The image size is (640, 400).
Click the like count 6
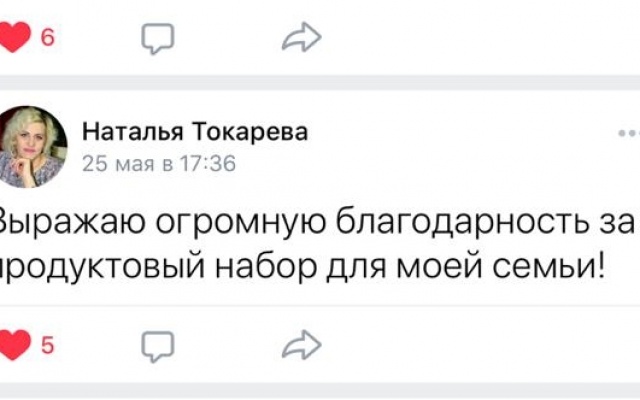pos(46,39)
